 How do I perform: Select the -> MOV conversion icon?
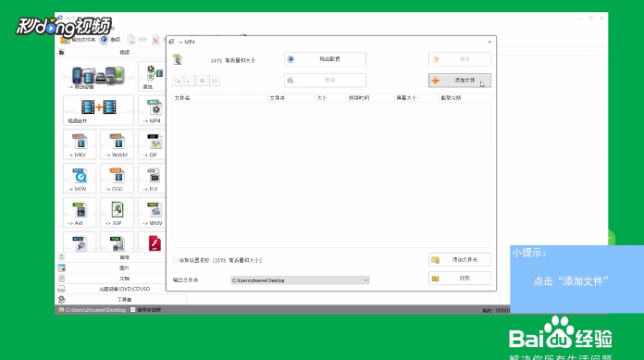pyautogui.click(x=80, y=179)
